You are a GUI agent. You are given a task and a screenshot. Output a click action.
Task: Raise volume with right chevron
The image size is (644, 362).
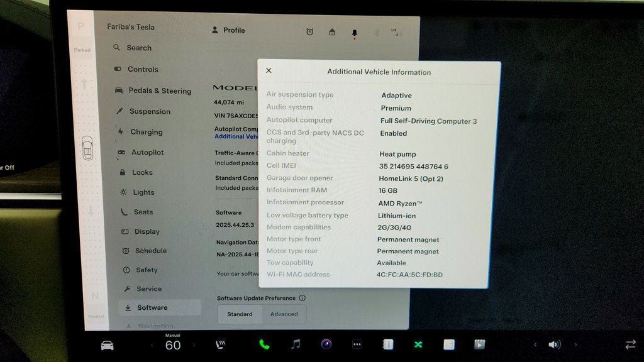576,345
